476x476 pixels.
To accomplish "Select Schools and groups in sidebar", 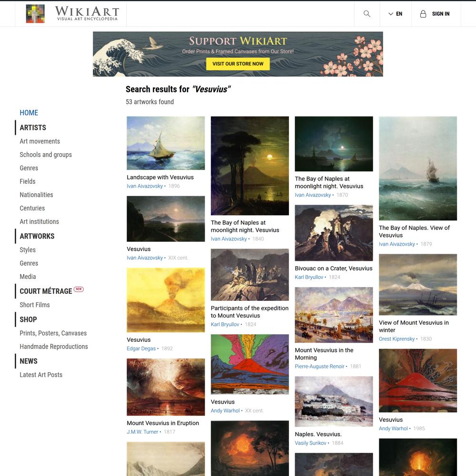I will tap(46, 155).
